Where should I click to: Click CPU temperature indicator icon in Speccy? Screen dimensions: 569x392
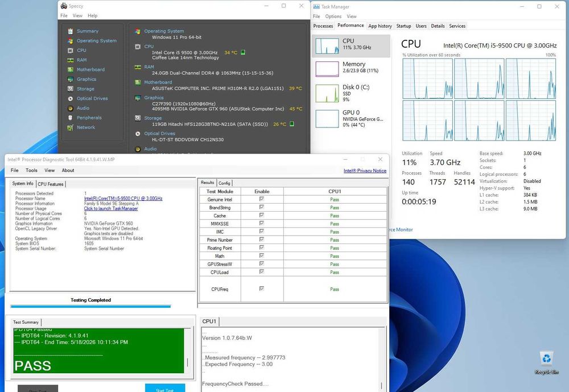(243, 52)
